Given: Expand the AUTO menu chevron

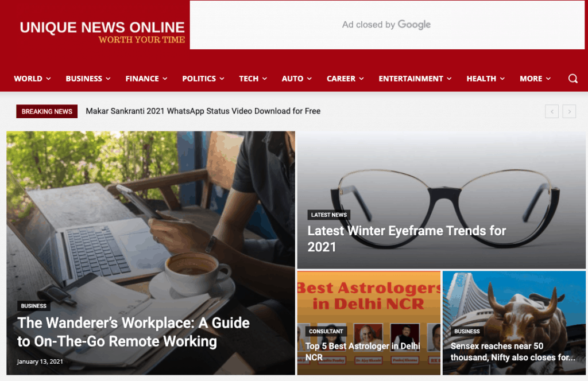Looking at the screenshot, I should (309, 79).
